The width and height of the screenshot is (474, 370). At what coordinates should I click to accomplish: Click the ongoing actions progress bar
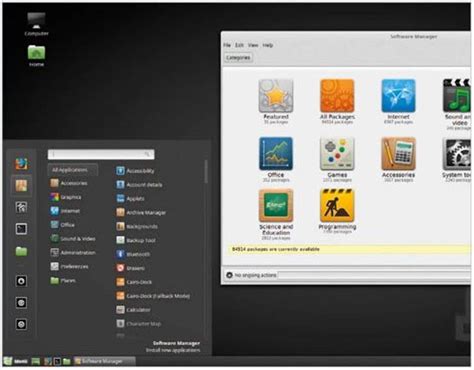click(x=374, y=275)
